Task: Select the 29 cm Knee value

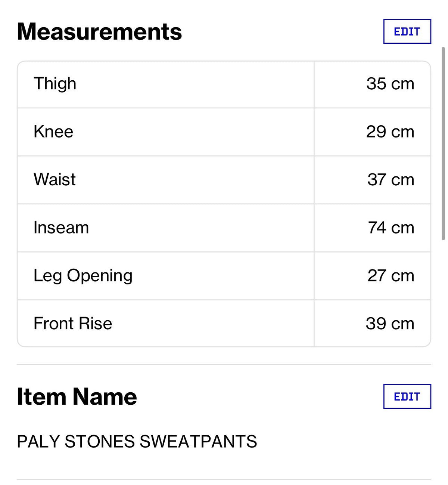Action: click(390, 132)
